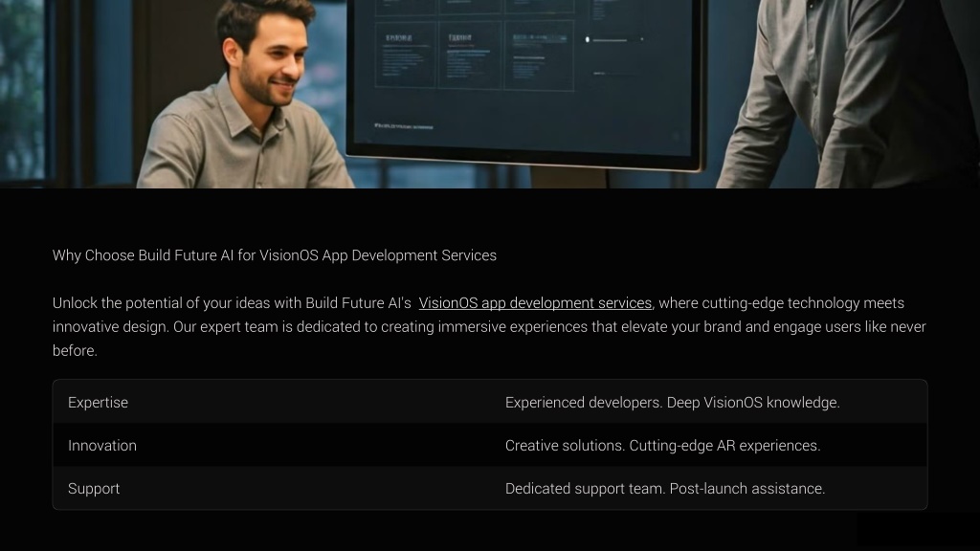Click the "Expertise" table cell
980x551 pixels.
coord(272,402)
